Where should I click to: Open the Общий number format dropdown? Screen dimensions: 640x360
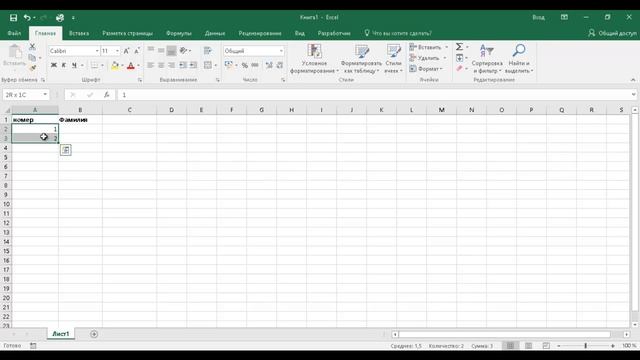point(281,51)
